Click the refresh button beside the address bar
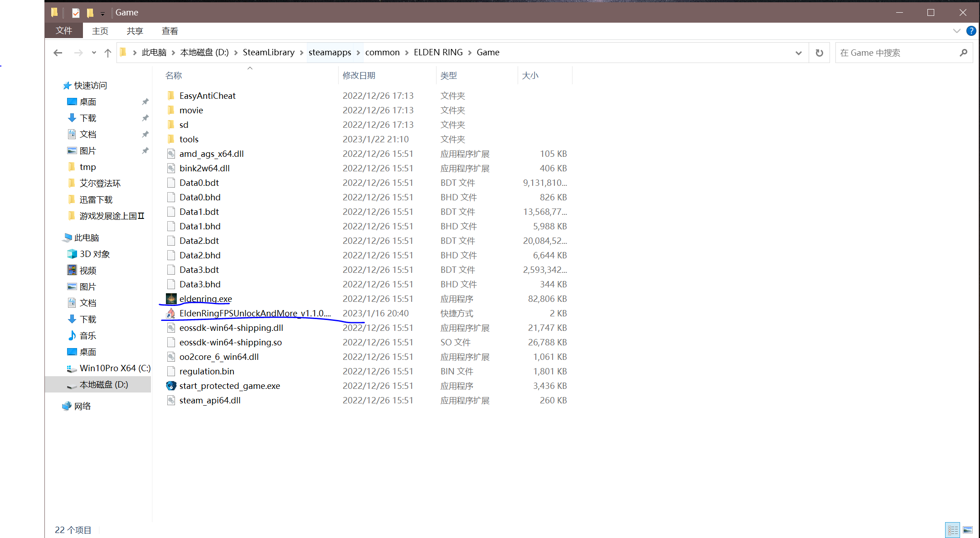The image size is (980, 538). coord(819,53)
